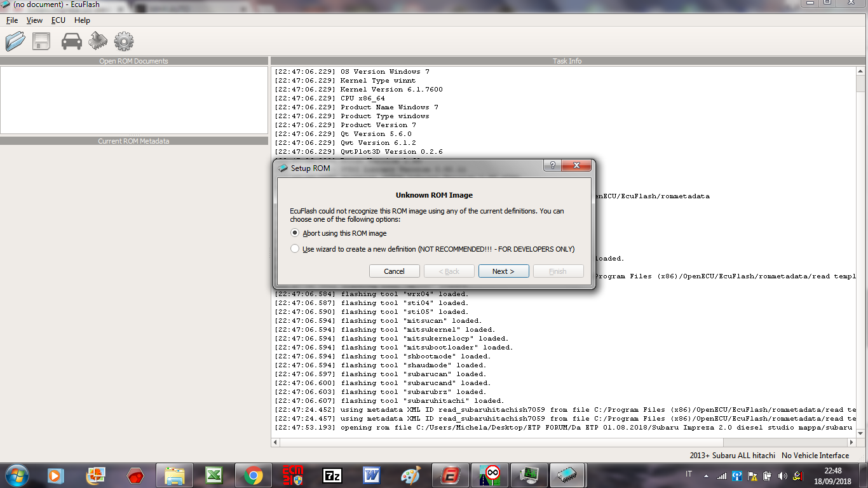Click the ECU chip toolbar icon
Screen dimensions: 868x488
(98, 42)
